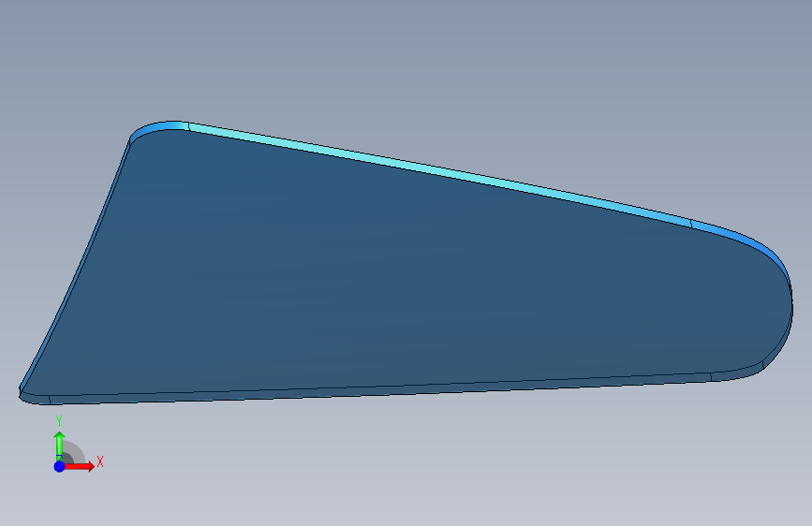Click the blue Z axis dot of the triad
The image size is (812, 526).
pyautogui.click(x=59, y=466)
